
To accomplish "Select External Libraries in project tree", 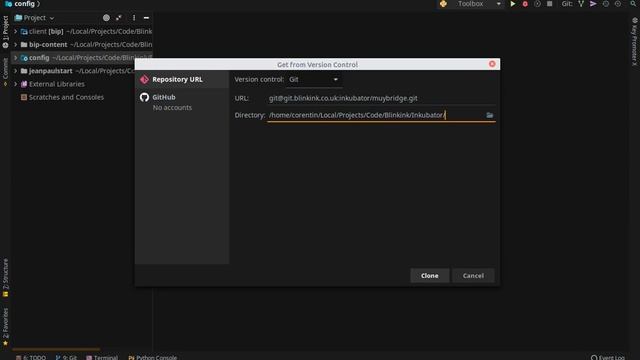I will tap(57, 84).
